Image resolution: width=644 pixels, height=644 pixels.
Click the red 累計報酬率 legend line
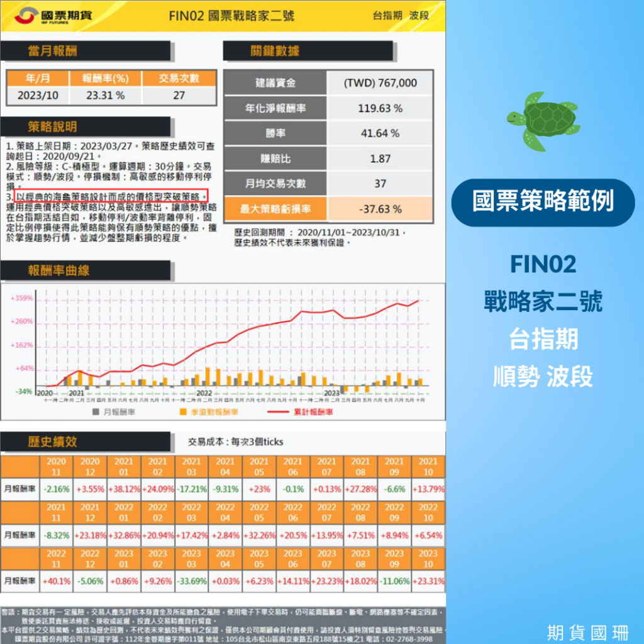(x=278, y=411)
